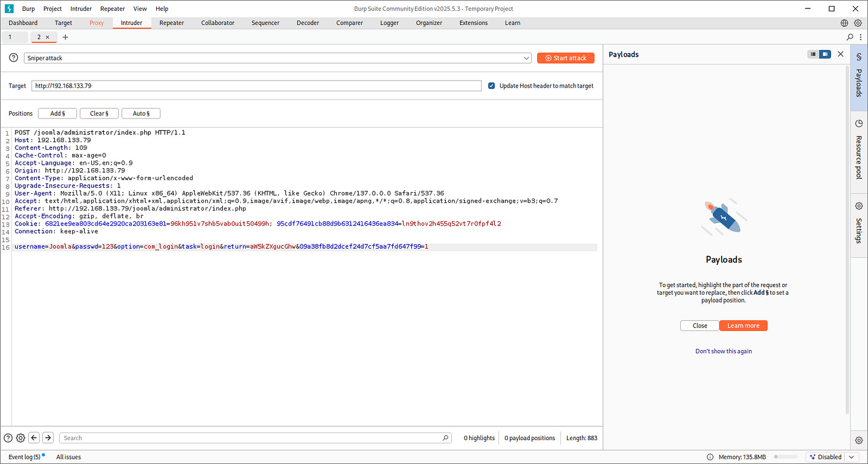Switch to the Extensions tab
Image resolution: width=868 pixels, height=464 pixels.
click(473, 23)
